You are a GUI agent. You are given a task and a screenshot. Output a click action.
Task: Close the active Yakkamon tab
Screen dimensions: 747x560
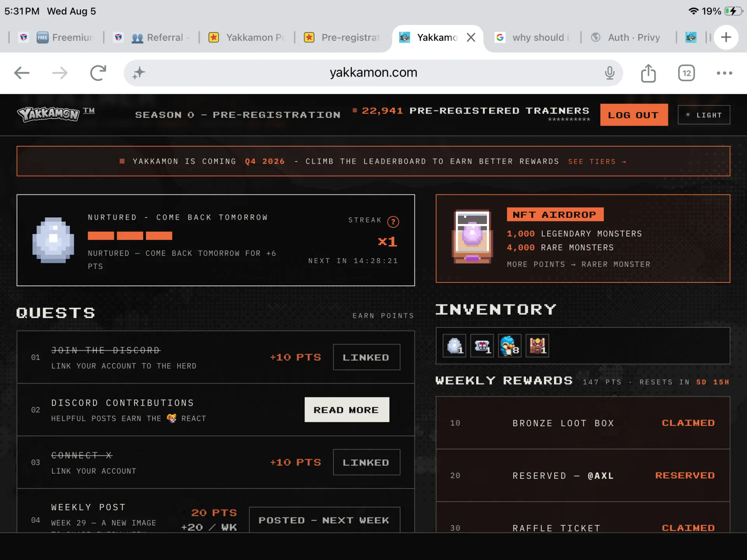click(x=471, y=37)
